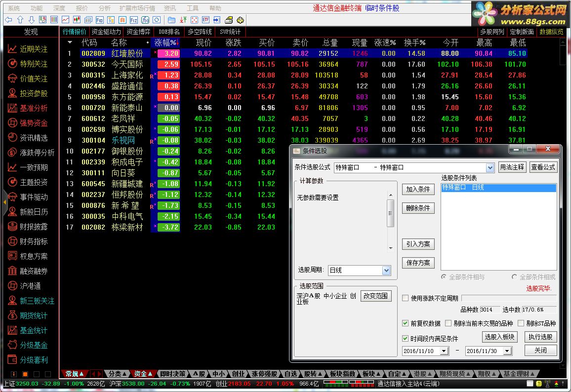571x392 pixels.
Task: Open 新股日历 in the left sidebar
Action: [x=28, y=212]
